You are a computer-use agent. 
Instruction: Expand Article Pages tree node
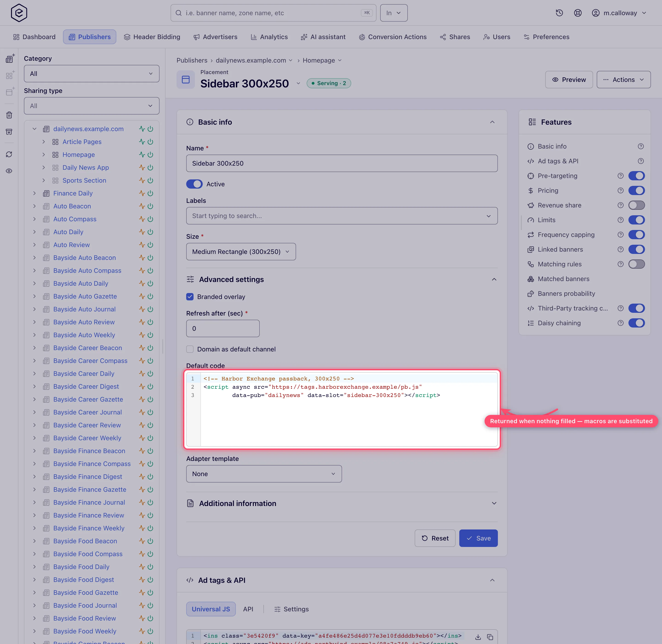tap(44, 142)
